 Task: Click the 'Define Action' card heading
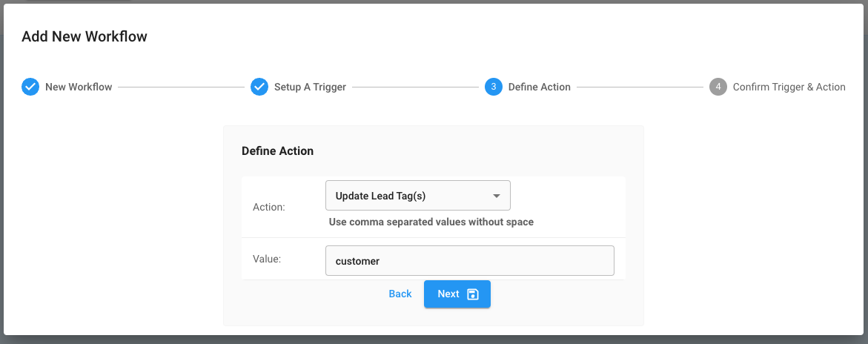point(277,150)
